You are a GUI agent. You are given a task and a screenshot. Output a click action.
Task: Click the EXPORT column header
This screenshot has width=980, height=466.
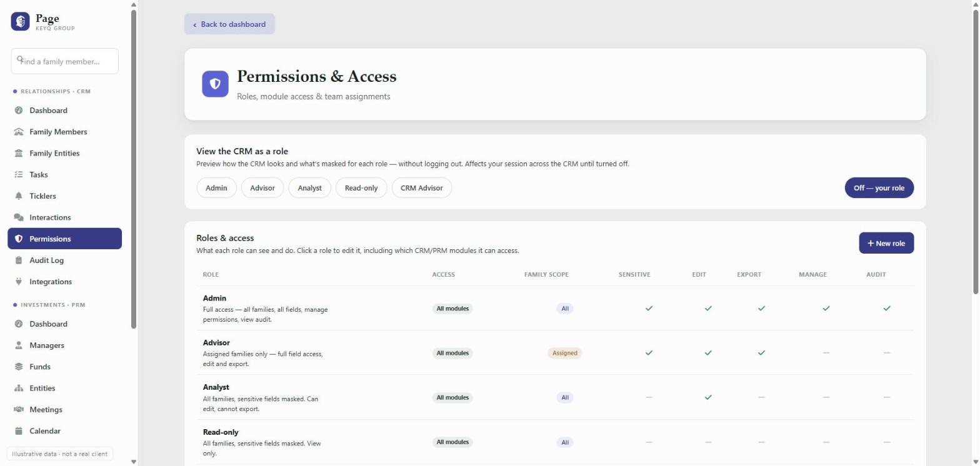click(x=749, y=275)
